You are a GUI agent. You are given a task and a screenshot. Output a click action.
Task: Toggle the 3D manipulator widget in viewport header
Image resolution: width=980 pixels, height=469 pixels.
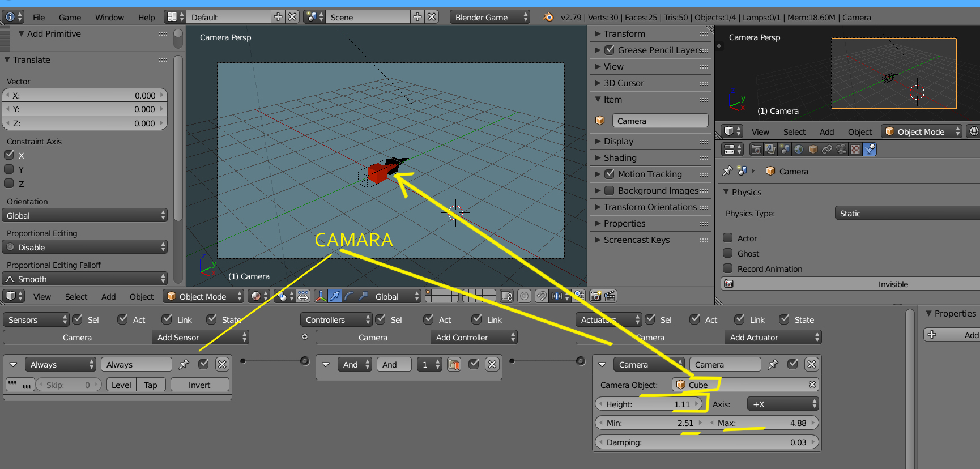coord(321,296)
